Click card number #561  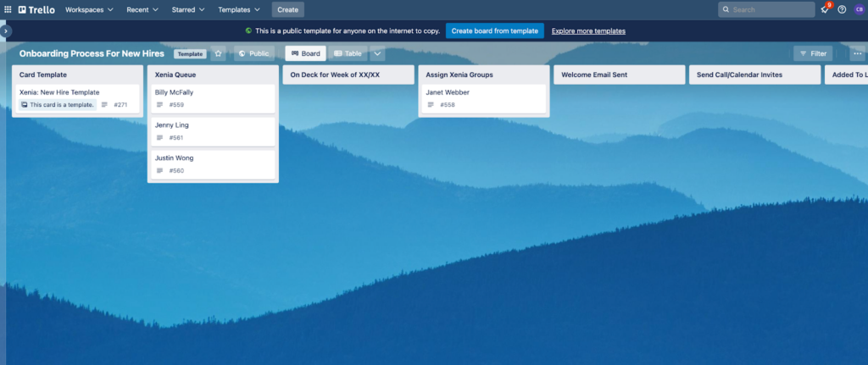coord(176,138)
